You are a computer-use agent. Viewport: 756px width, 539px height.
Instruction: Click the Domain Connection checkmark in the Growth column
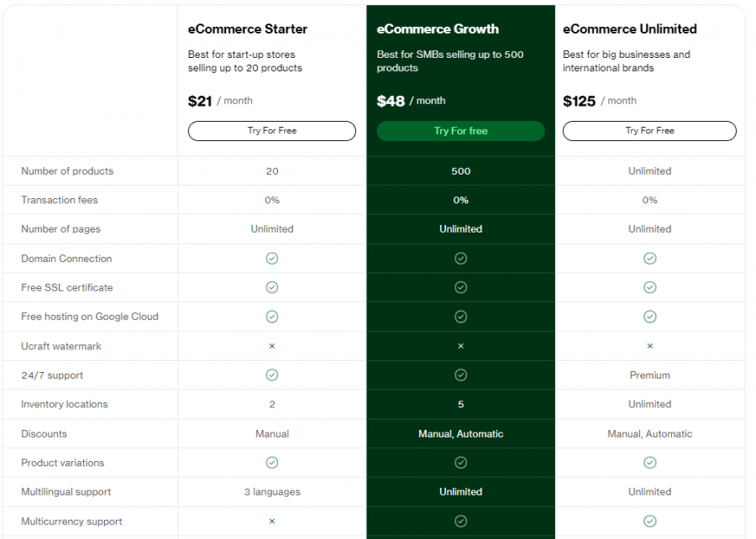point(460,258)
